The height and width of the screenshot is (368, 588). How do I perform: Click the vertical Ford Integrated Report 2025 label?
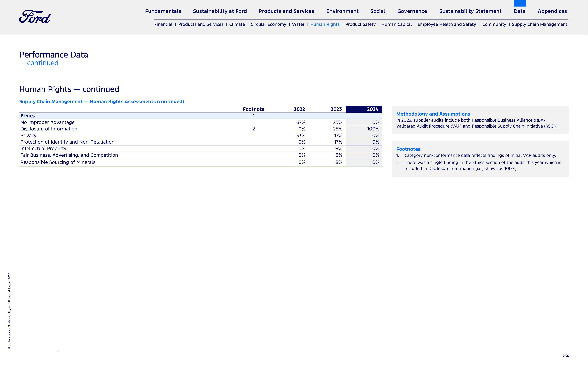point(9,311)
